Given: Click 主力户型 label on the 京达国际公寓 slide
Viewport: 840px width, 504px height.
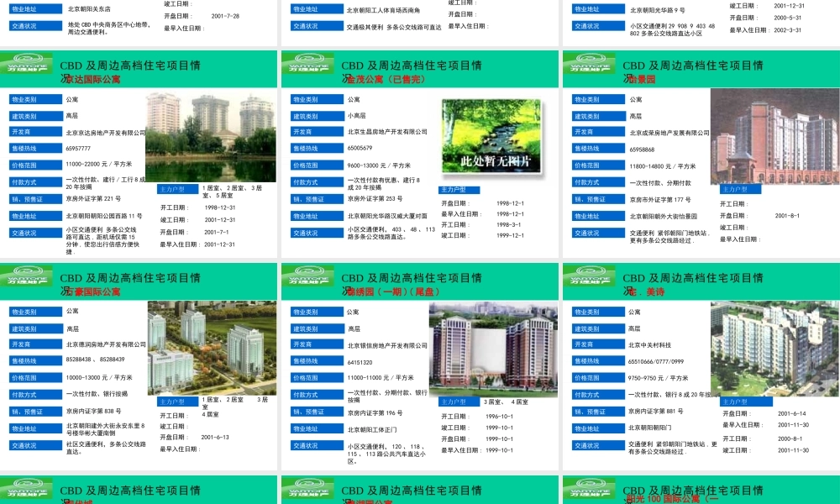Looking at the screenshot, I should 176,189.
